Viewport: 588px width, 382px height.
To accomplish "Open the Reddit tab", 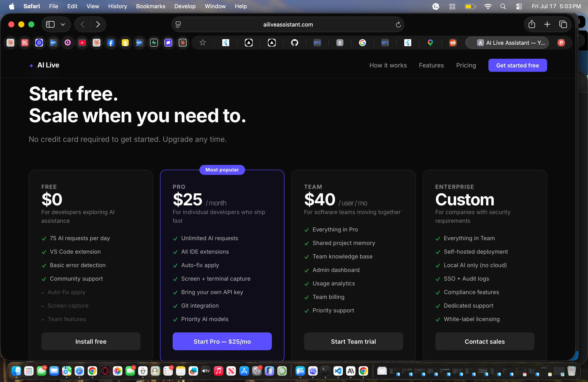I will click(453, 43).
